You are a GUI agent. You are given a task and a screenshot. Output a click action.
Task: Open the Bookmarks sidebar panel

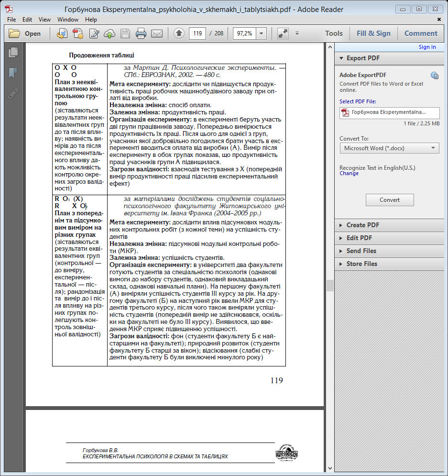tap(13, 73)
